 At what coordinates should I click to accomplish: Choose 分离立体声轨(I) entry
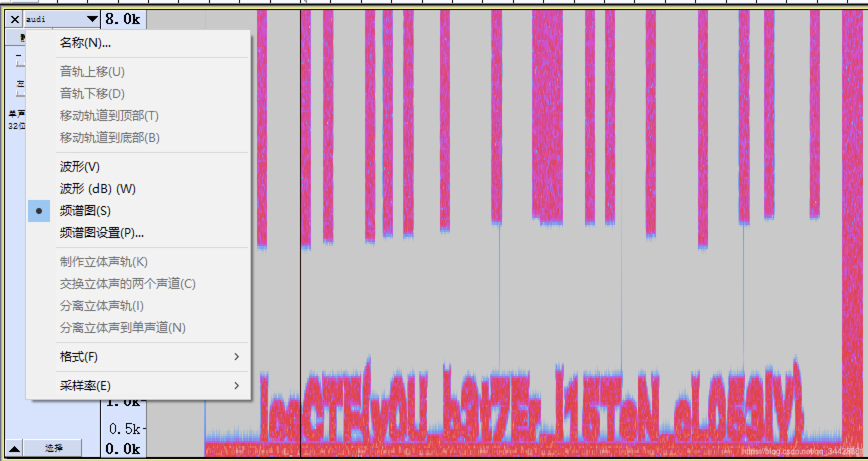click(138, 305)
